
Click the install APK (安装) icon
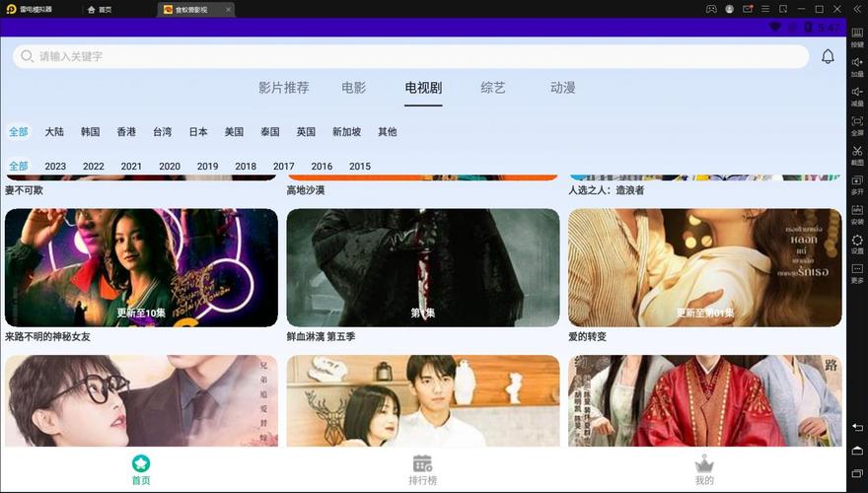point(857,212)
